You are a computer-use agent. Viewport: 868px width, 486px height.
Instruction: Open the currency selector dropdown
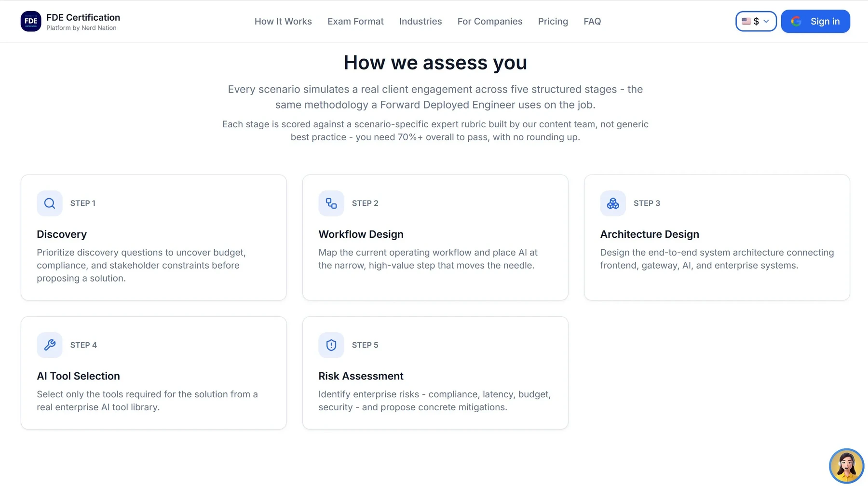[756, 21]
